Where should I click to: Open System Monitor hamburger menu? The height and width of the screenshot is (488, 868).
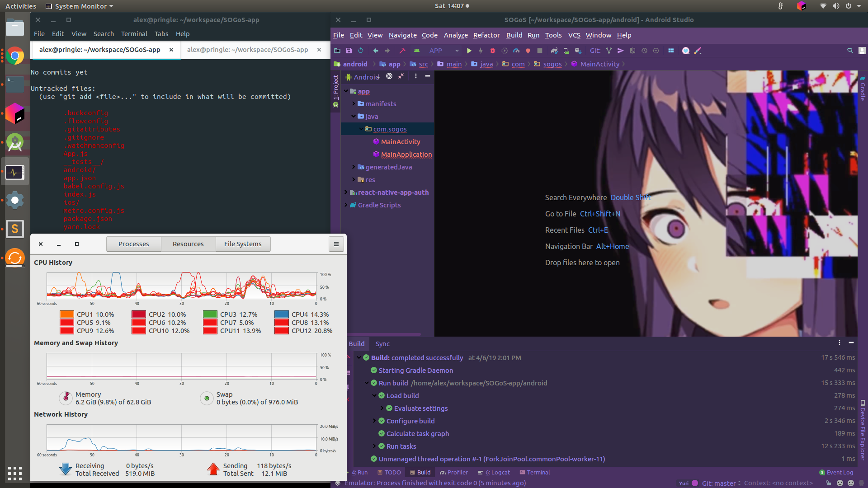point(336,244)
